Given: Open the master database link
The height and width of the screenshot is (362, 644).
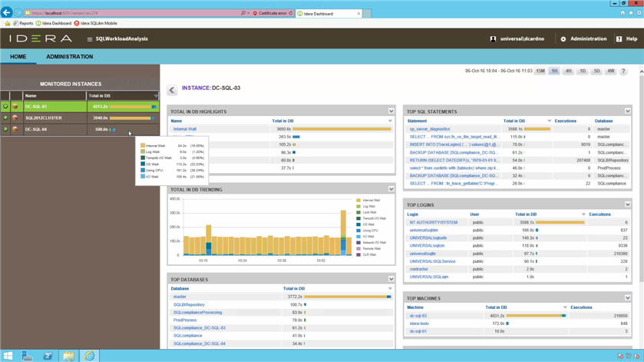Looking at the screenshot, I should pos(180,297).
